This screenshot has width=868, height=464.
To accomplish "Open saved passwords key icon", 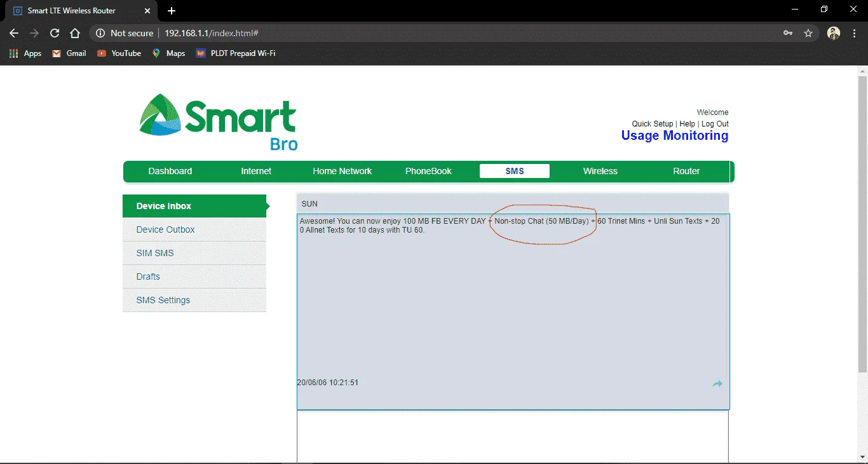I will click(788, 33).
